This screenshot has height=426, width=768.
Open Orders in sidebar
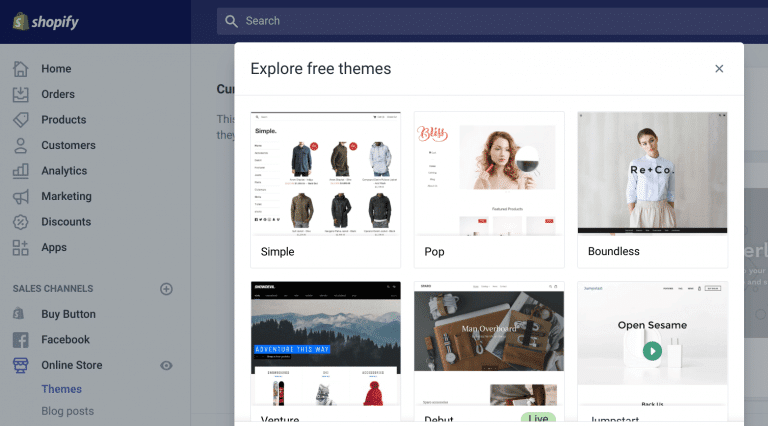pos(58,95)
